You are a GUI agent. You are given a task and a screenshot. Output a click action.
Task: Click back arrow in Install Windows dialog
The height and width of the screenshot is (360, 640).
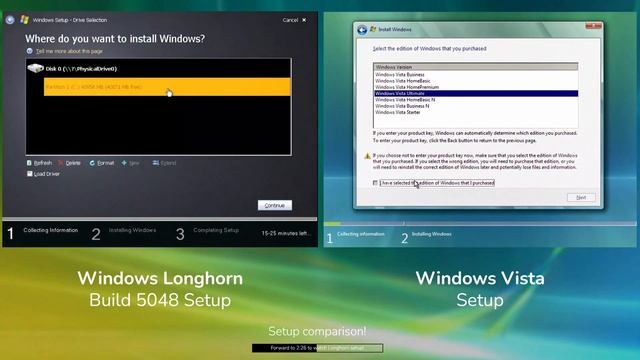click(x=362, y=30)
